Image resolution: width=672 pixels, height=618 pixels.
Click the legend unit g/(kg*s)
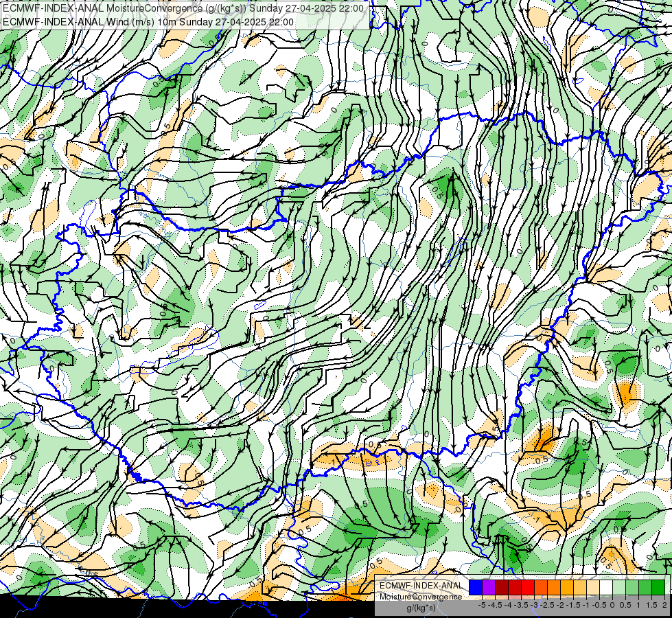[x=421, y=608]
